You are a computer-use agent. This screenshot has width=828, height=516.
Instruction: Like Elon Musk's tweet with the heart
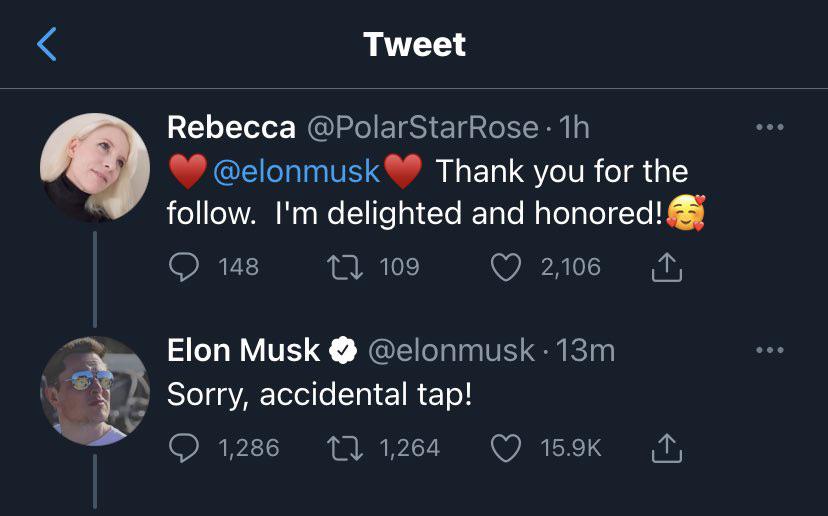coord(507,448)
